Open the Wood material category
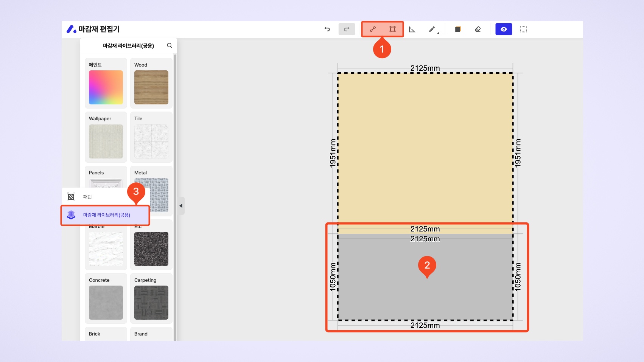This screenshot has width=644, height=362. point(151,83)
